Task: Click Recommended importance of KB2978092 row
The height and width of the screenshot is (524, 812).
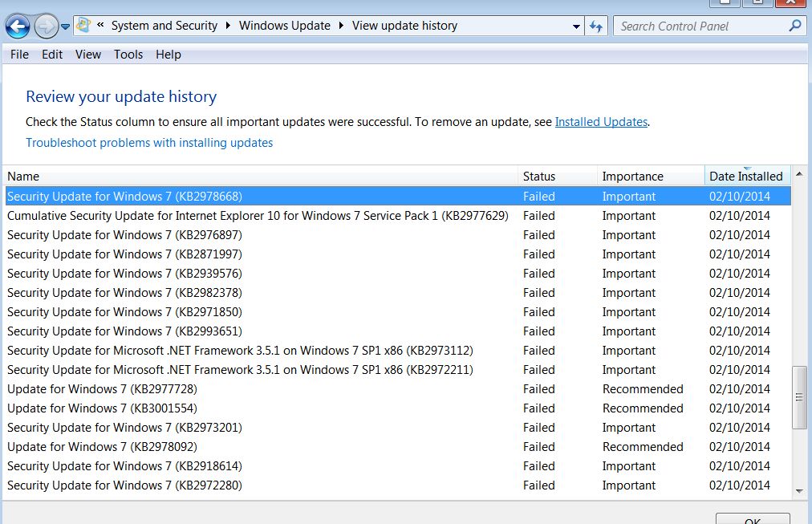Action: tap(643, 447)
